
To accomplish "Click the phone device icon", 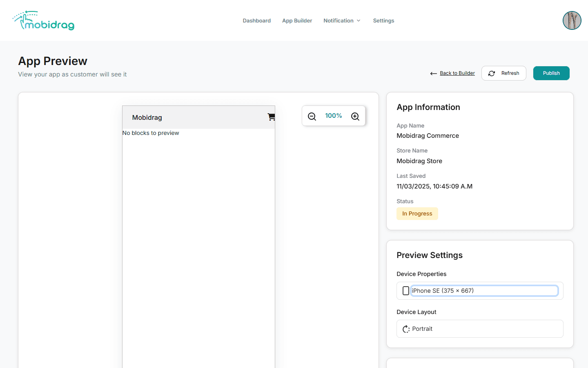I will click(x=405, y=291).
